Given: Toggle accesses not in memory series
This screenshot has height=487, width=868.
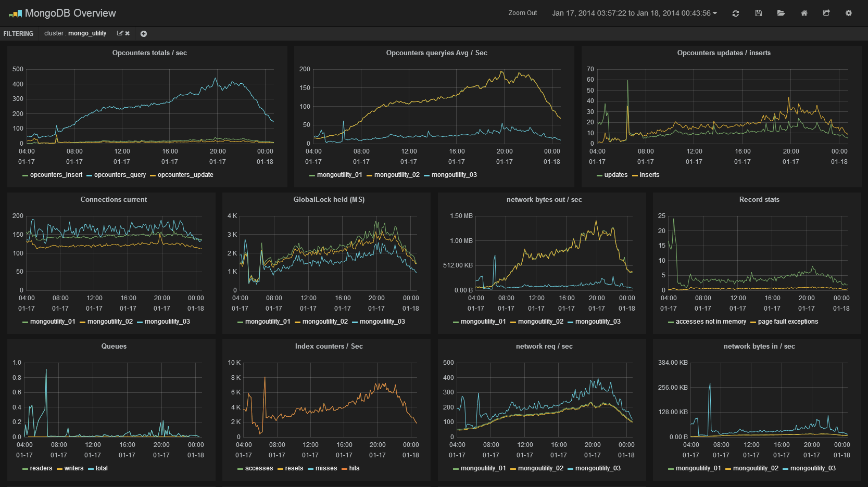Looking at the screenshot, I should [x=711, y=322].
